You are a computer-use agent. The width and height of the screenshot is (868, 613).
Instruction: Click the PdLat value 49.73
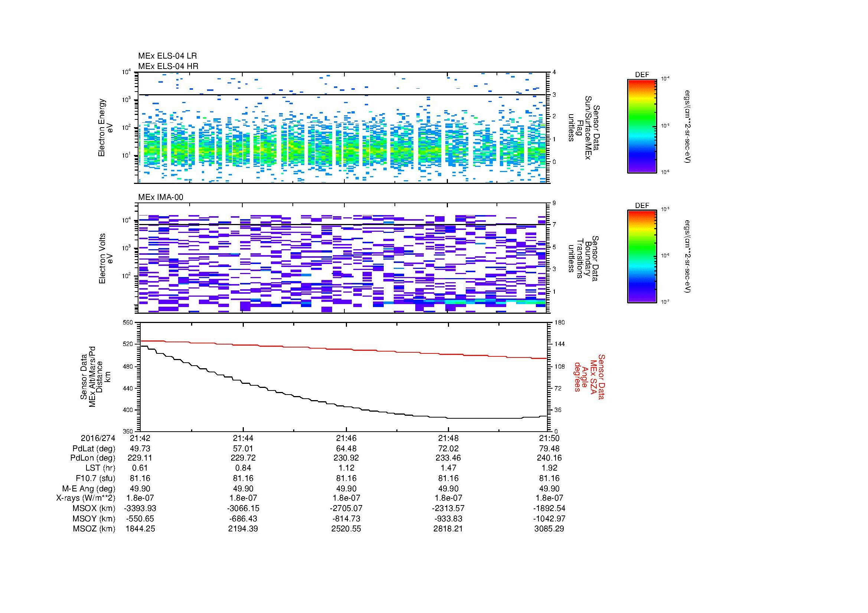(140, 449)
